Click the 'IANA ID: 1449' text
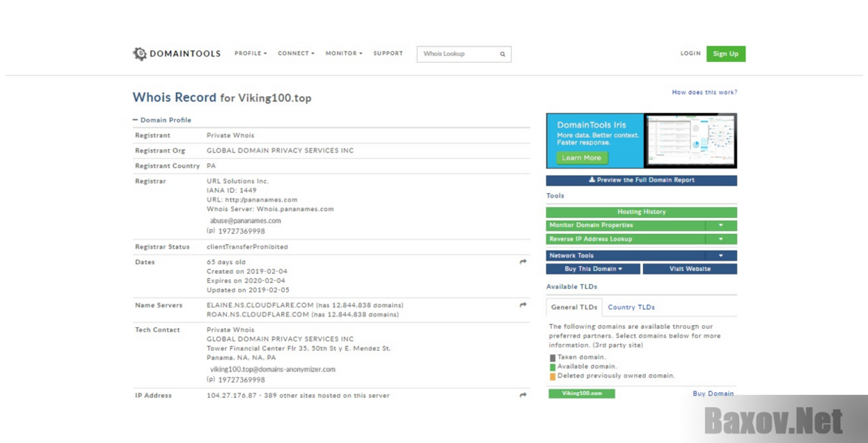The image size is (868, 443). tap(232, 190)
